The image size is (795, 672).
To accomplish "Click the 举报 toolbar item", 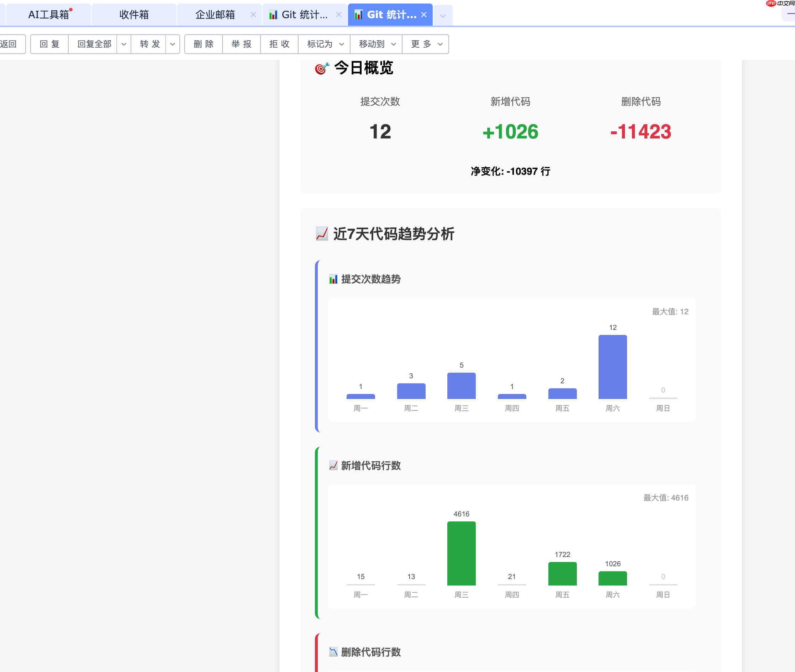I will pyautogui.click(x=241, y=44).
